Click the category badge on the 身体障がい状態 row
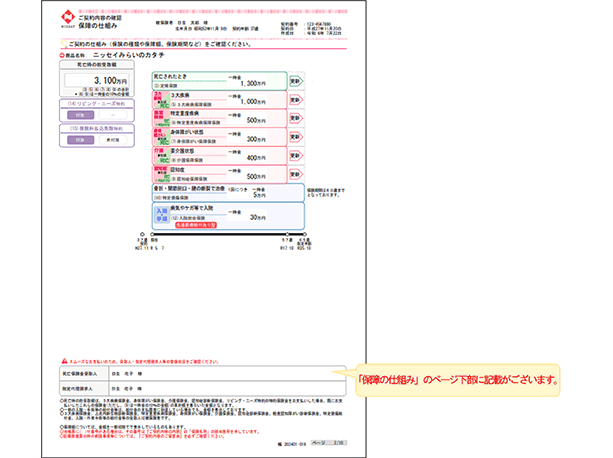613x458 pixels. [161, 137]
